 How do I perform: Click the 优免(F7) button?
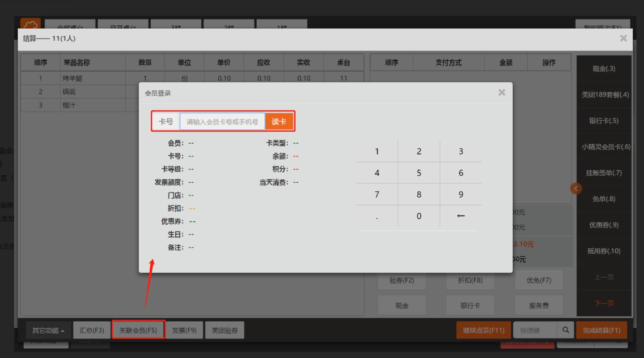[x=539, y=280]
